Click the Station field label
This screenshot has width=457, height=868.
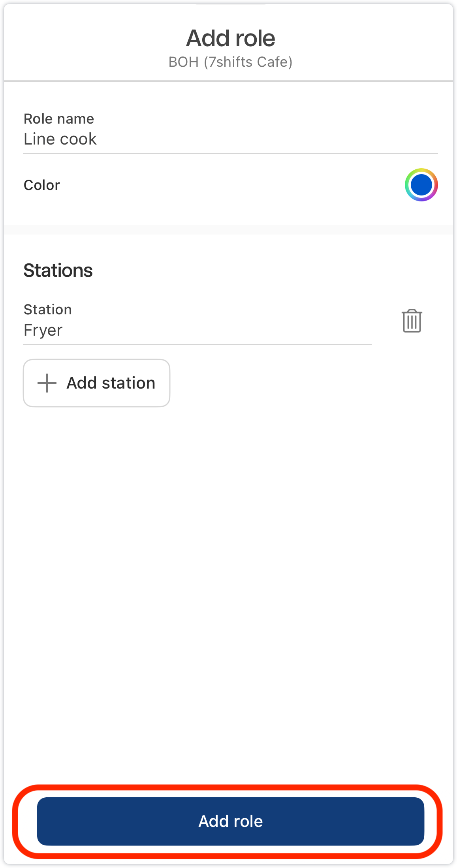(x=48, y=310)
